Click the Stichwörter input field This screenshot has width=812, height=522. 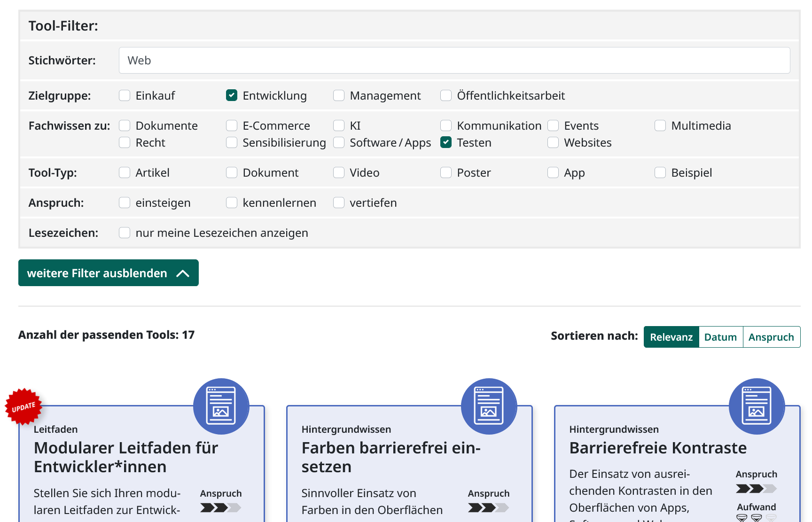click(x=454, y=60)
